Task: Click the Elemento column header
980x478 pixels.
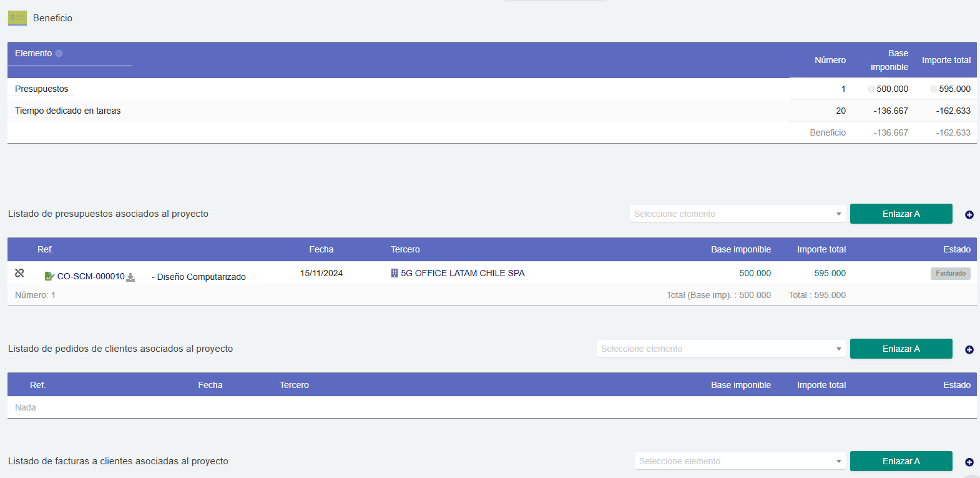Action: 34,53
